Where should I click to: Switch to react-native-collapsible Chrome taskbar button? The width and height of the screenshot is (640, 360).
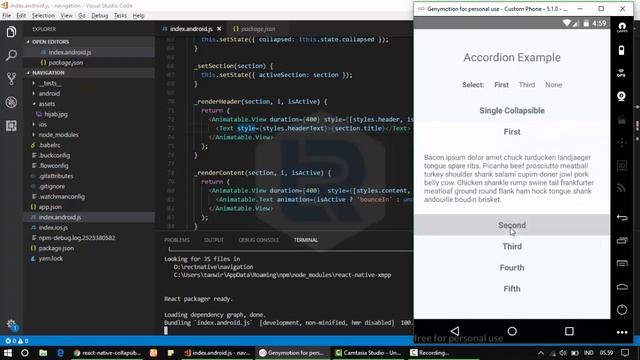(107, 353)
